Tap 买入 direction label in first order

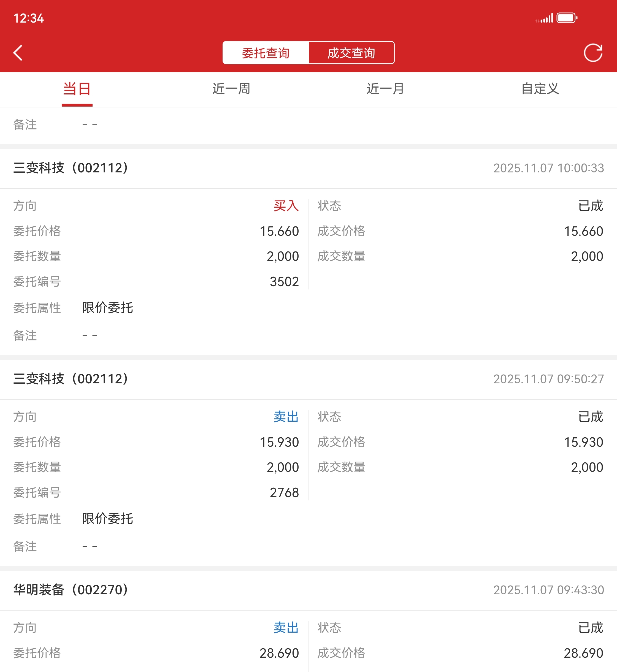pyautogui.click(x=286, y=206)
